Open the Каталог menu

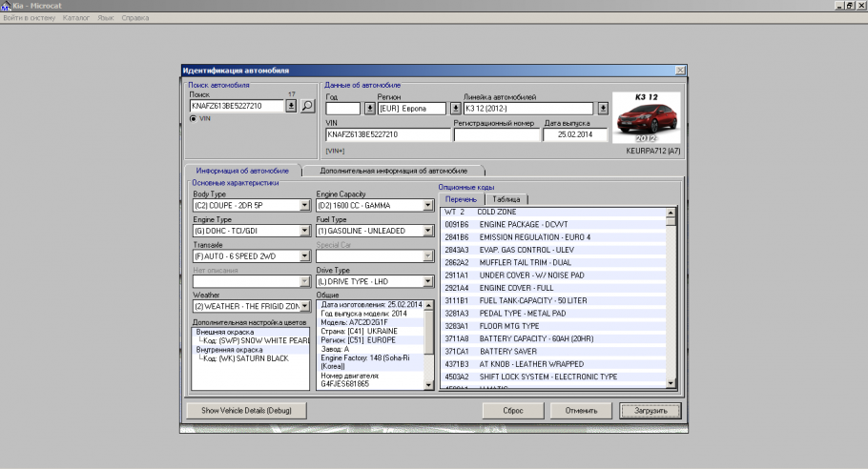coord(76,18)
